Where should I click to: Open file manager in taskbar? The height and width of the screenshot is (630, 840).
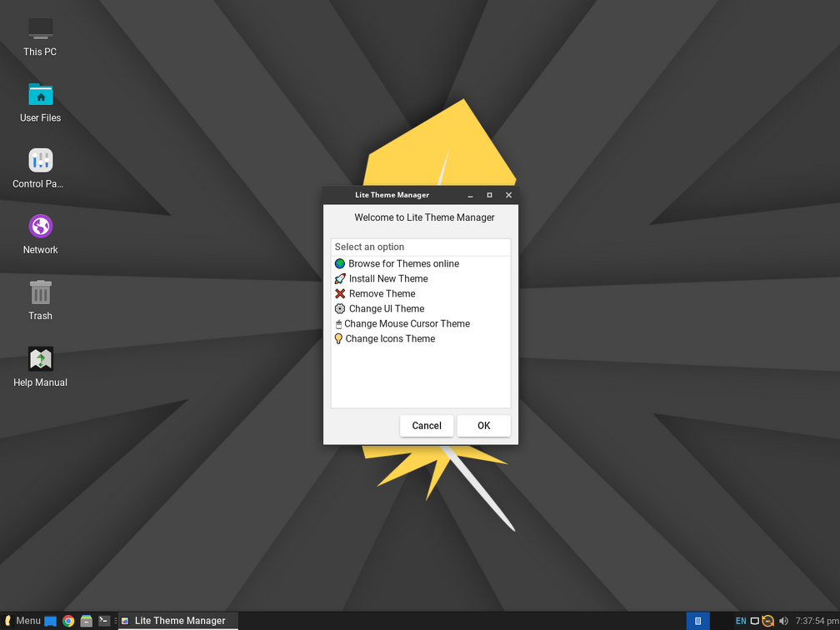click(x=86, y=621)
